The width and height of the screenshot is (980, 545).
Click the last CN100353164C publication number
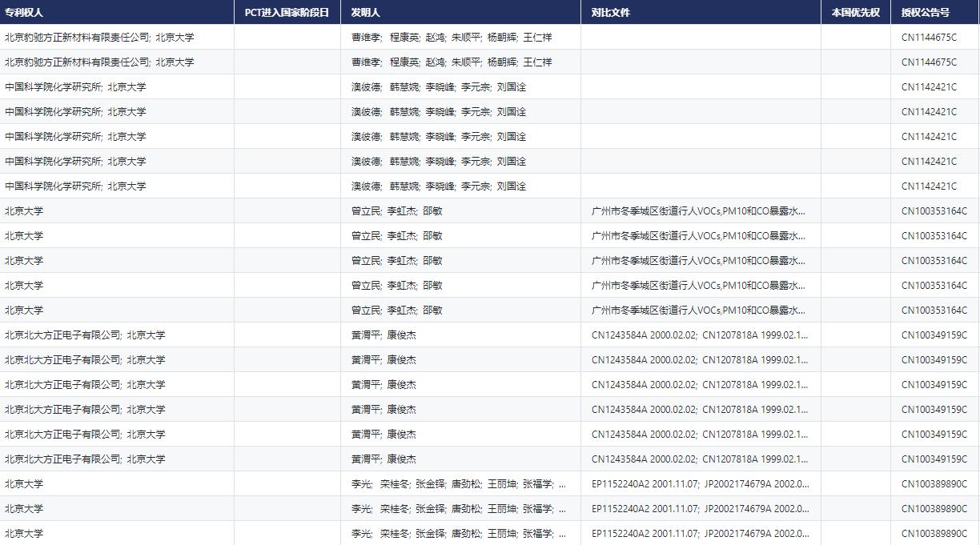pyautogui.click(x=934, y=310)
